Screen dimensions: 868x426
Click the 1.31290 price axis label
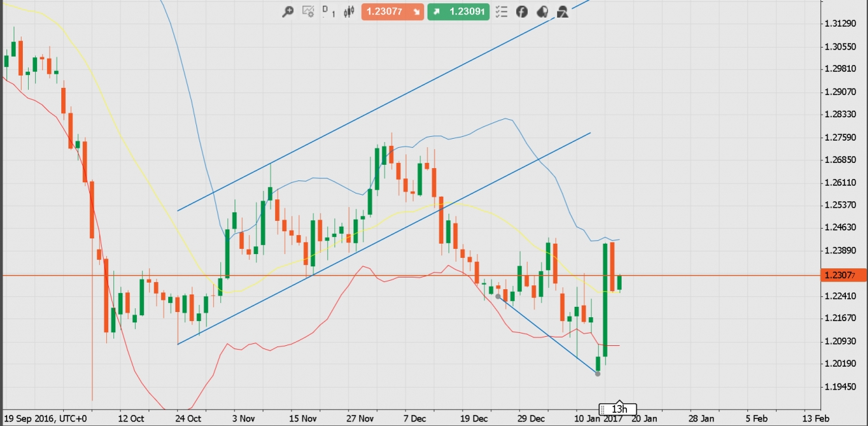tap(840, 24)
